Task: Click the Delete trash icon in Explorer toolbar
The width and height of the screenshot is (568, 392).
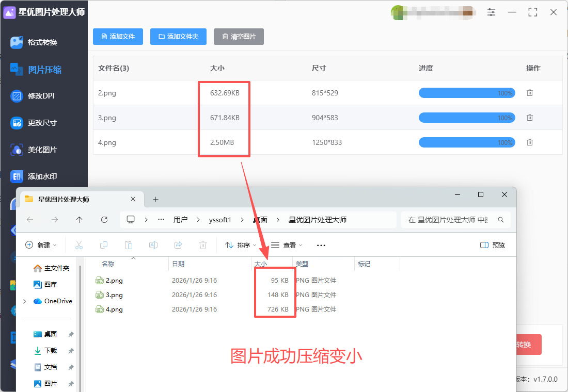Action: click(x=203, y=245)
